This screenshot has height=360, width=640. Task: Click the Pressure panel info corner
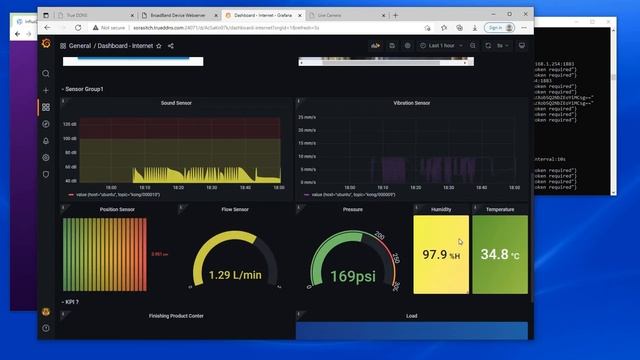click(299, 208)
